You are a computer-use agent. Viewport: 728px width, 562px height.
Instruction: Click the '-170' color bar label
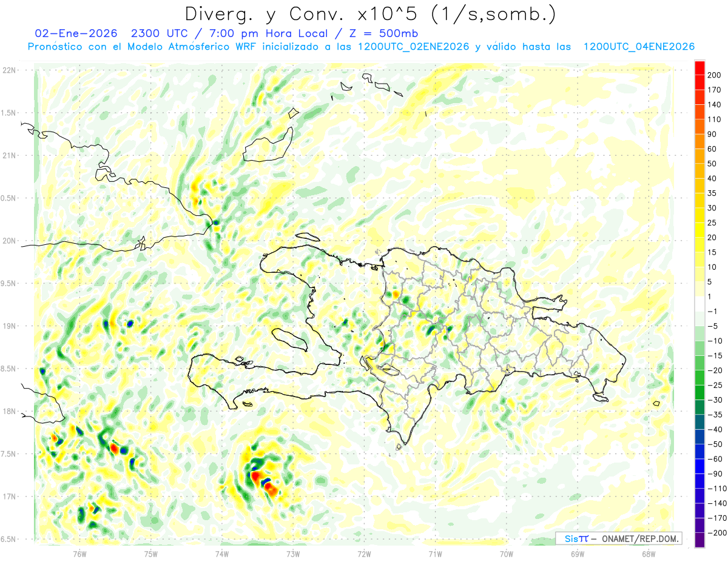tap(717, 518)
